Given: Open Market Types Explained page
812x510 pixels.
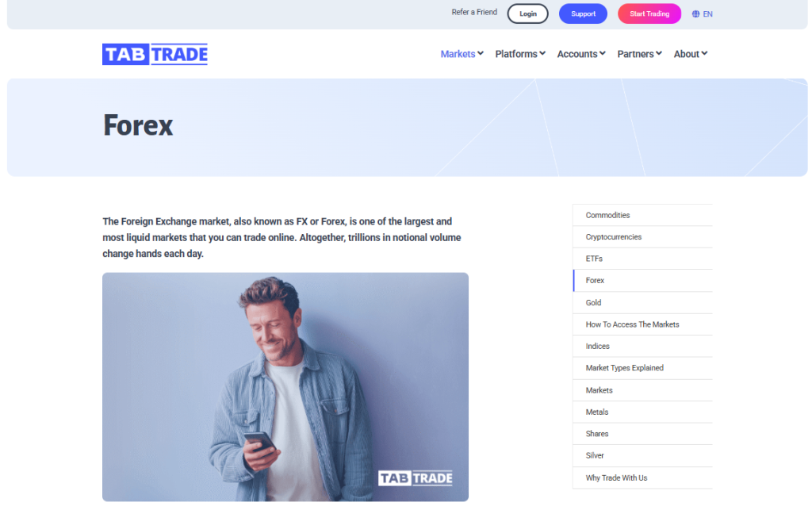Looking at the screenshot, I should pyautogui.click(x=642, y=367).
